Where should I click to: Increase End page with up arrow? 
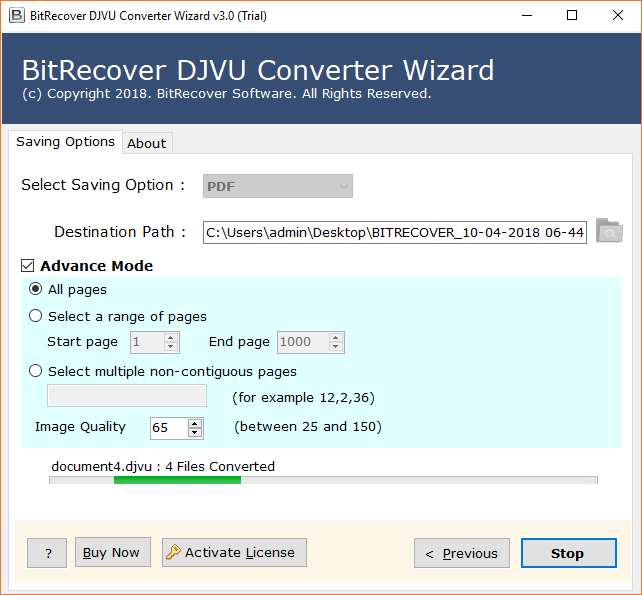point(335,337)
